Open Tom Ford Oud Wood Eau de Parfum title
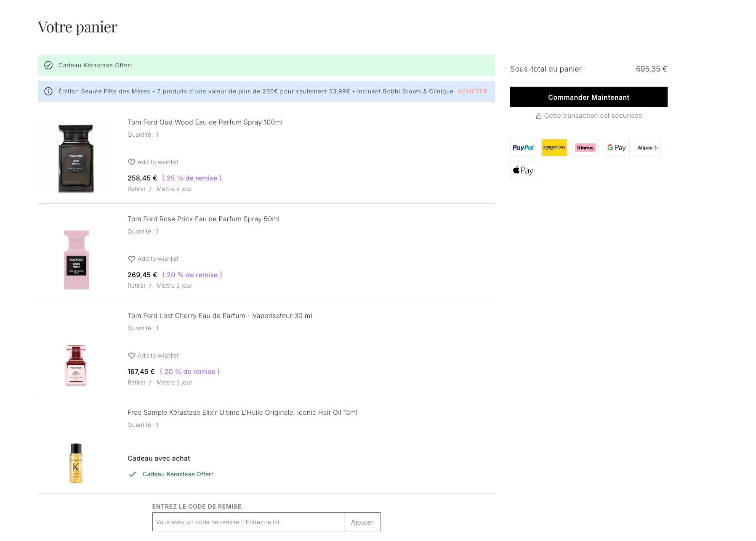Screen dimensions: 756x541 (205, 122)
